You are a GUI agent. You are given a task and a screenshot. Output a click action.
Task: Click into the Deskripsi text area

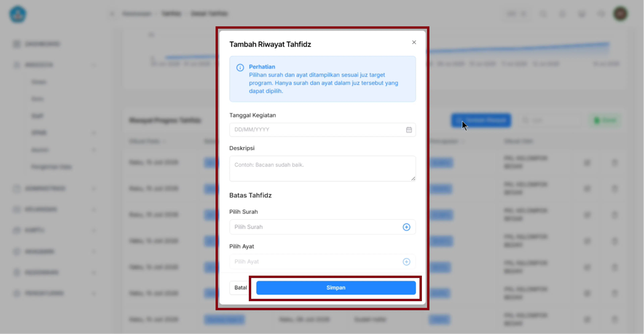point(323,169)
